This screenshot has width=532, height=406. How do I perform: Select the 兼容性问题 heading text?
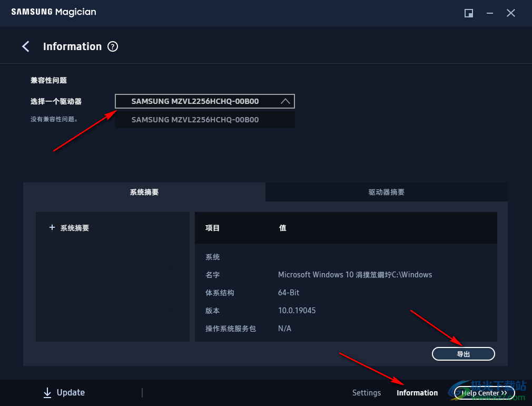click(48, 80)
